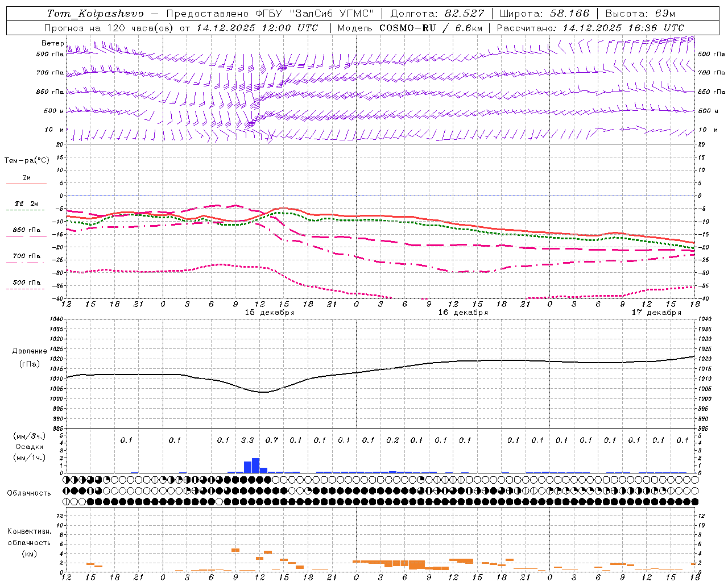Click the (мм/3ч.) unit label
The height and width of the screenshot is (582, 728).
coord(30,436)
